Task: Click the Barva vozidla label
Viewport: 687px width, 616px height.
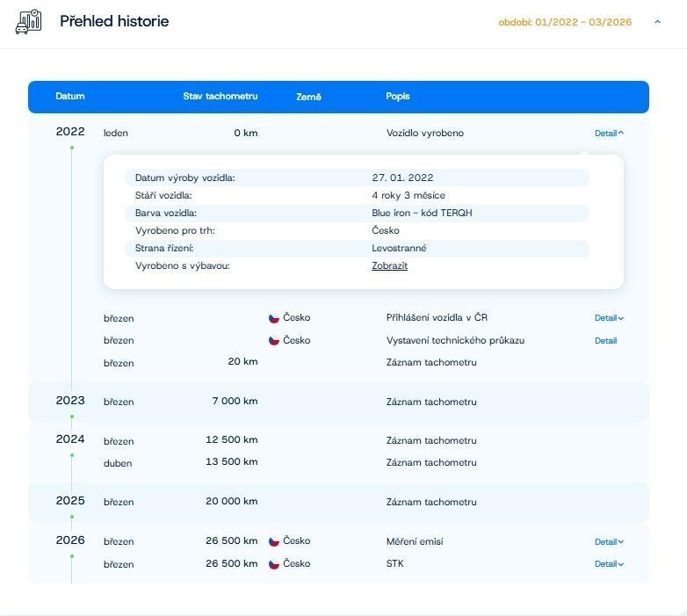Action: point(166,213)
